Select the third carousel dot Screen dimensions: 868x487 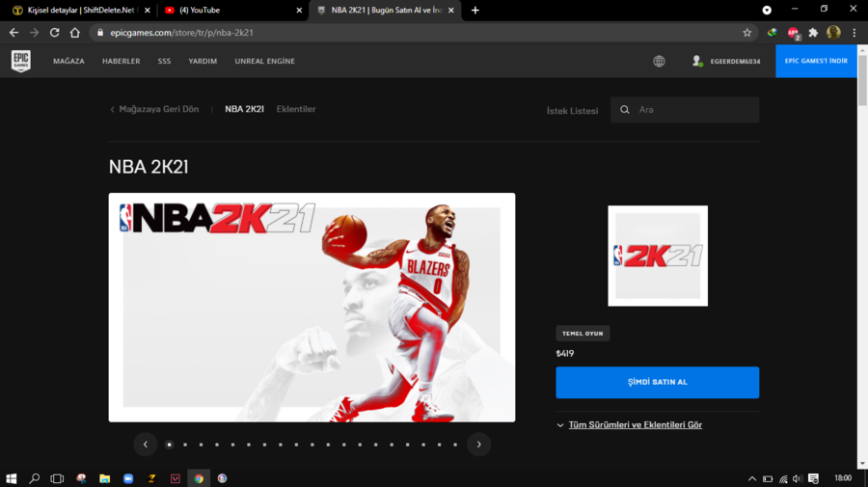point(201,445)
